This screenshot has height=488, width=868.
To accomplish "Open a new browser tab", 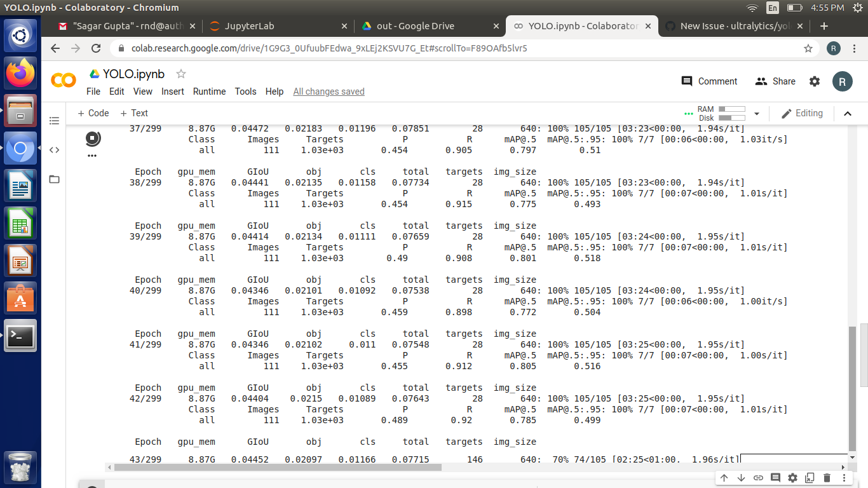I will 824,26.
